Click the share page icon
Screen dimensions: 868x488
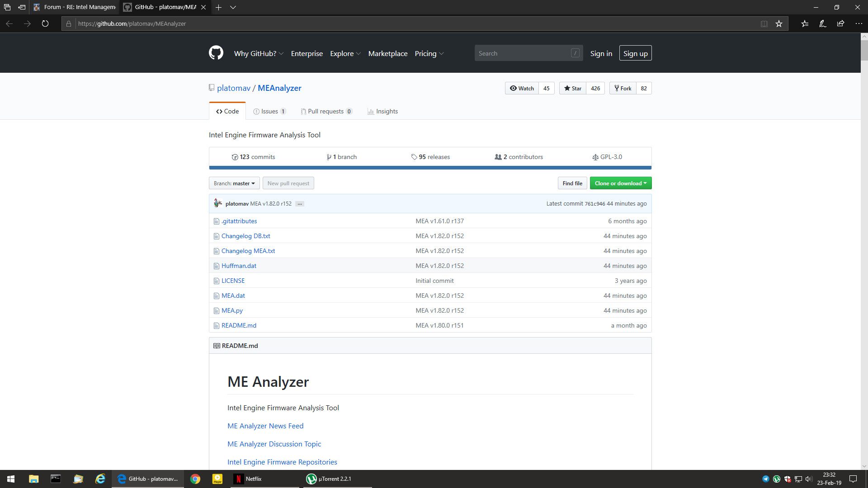840,23
